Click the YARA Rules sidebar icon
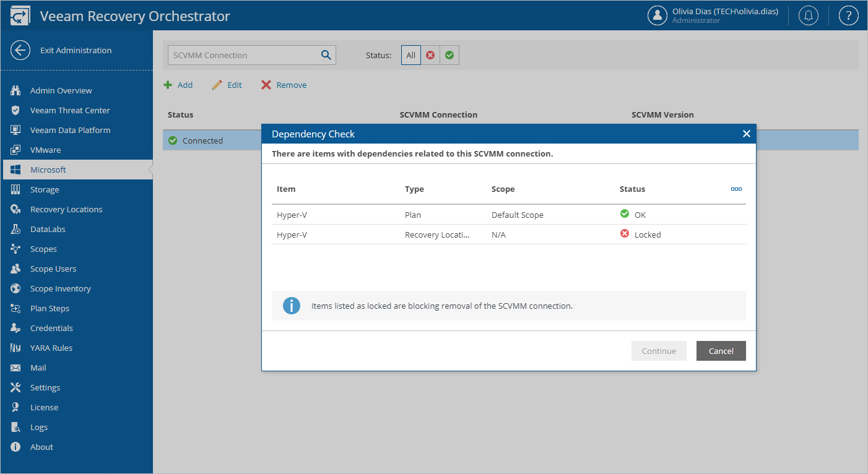 click(x=16, y=348)
